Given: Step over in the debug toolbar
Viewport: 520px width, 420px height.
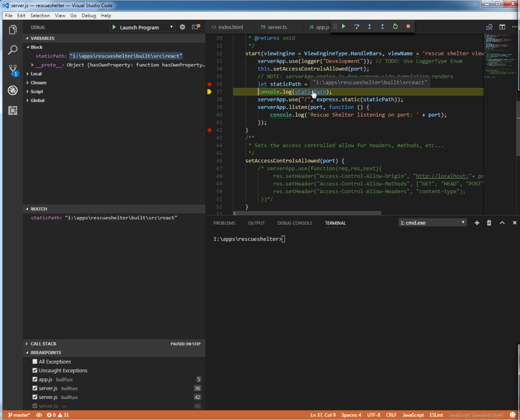Looking at the screenshot, I should tap(357, 26).
